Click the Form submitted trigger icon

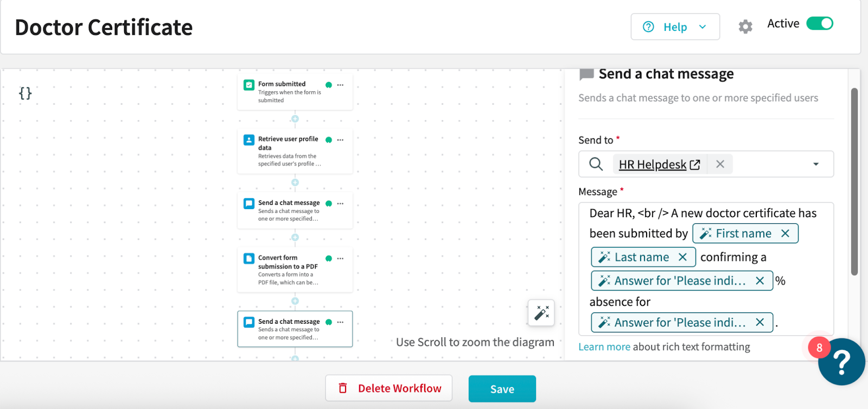point(249,85)
